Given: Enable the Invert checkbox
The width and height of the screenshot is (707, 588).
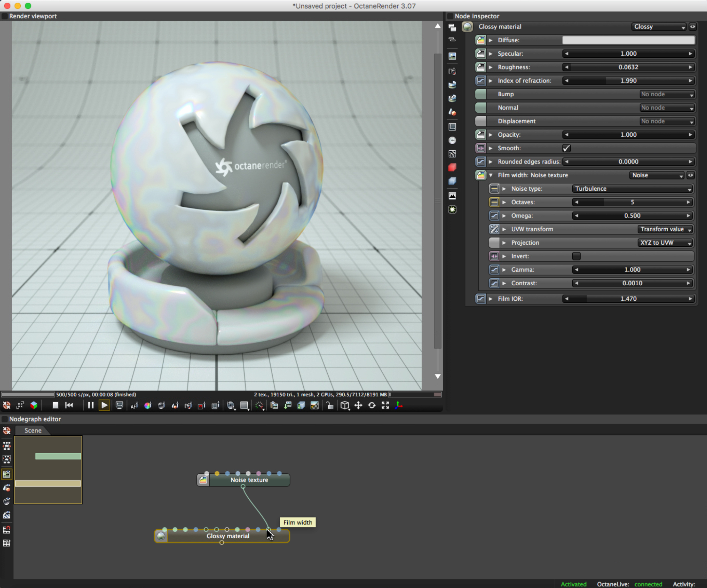Looking at the screenshot, I should (576, 256).
